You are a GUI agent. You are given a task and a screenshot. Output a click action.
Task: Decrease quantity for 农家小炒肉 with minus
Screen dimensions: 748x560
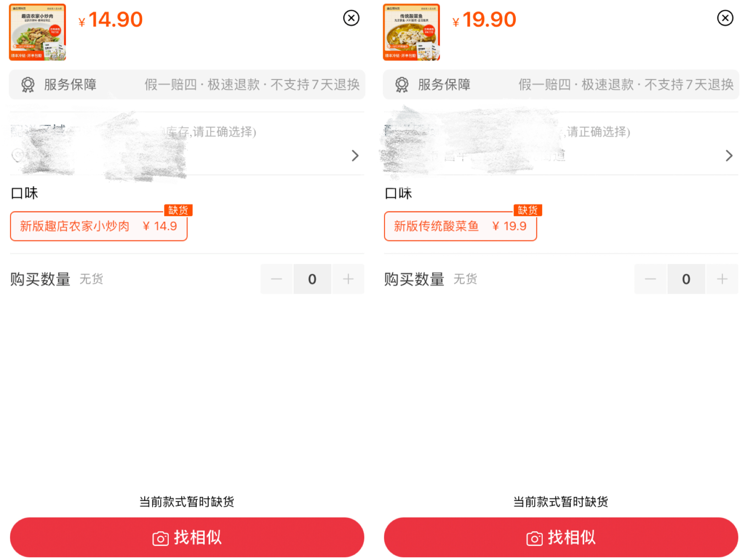tap(276, 279)
